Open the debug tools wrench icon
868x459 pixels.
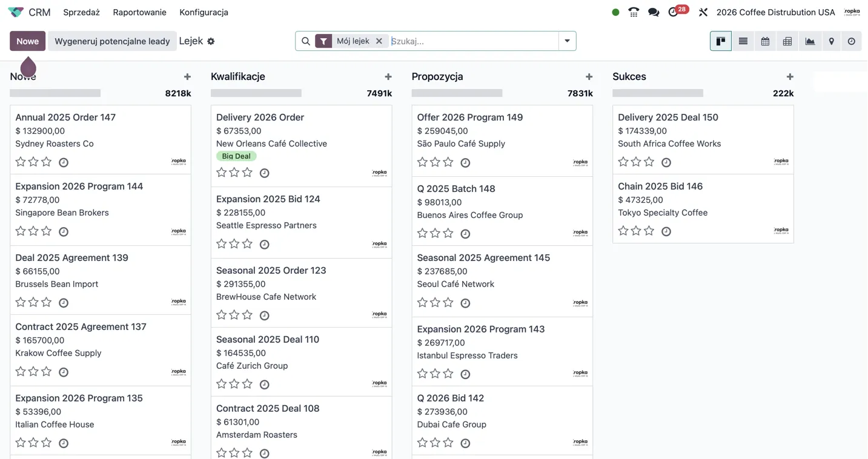[x=703, y=12]
